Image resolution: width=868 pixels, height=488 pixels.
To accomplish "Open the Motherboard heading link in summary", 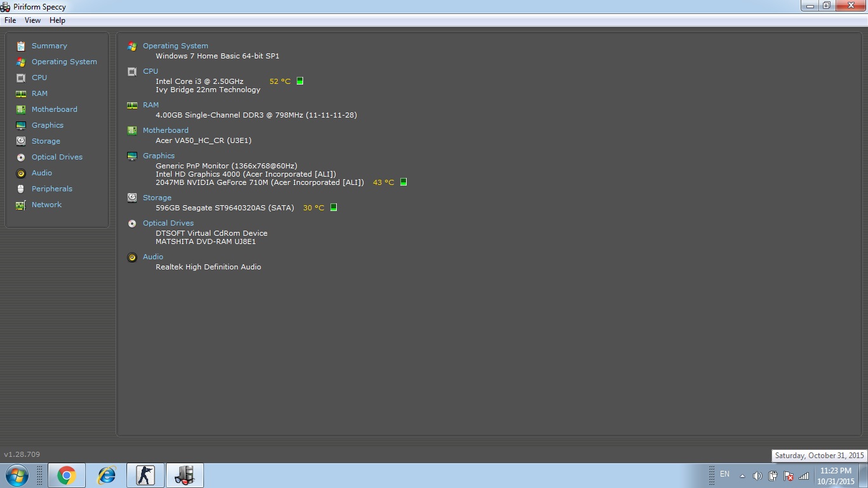I will point(166,130).
